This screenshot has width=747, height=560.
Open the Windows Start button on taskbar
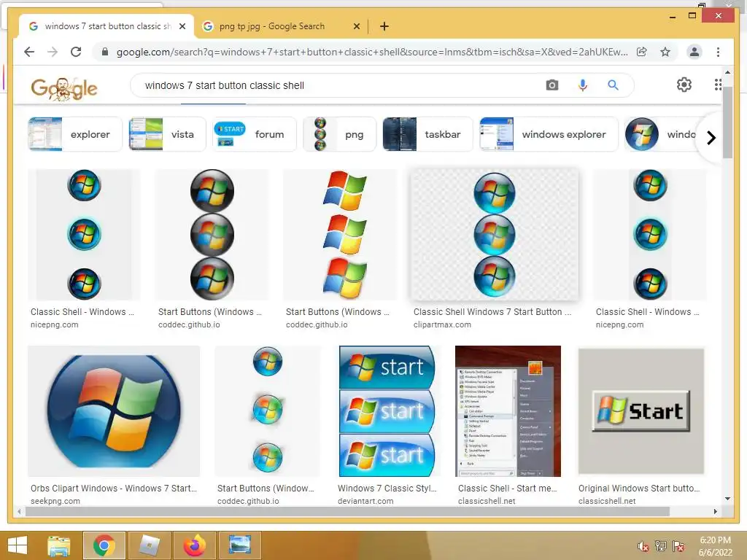click(18, 545)
